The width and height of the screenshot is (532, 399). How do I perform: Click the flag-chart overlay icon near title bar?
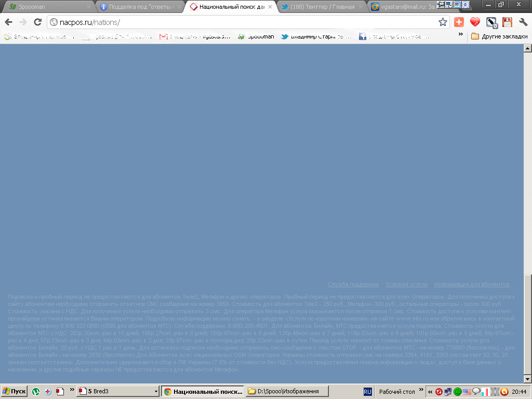click(x=441, y=4)
